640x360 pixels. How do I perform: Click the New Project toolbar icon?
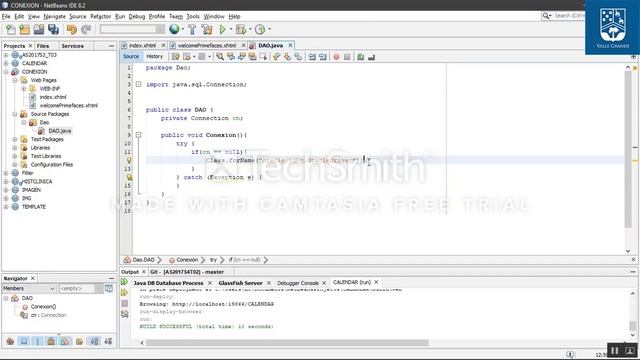[x=24, y=29]
